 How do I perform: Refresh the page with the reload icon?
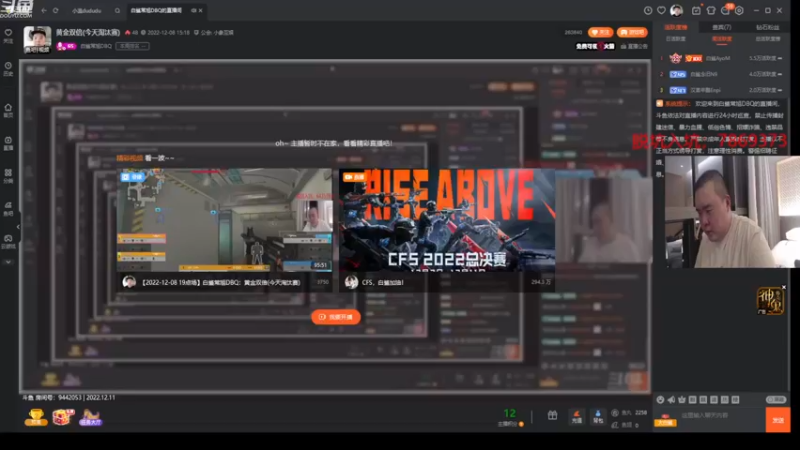[x=56, y=10]
